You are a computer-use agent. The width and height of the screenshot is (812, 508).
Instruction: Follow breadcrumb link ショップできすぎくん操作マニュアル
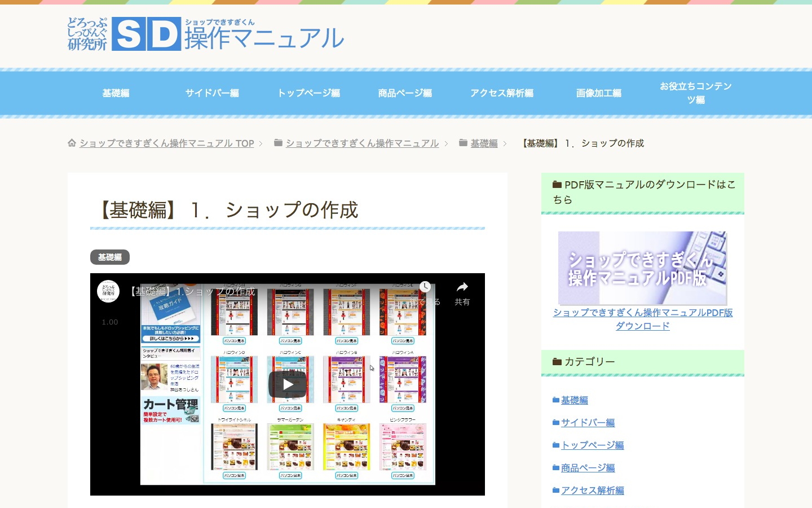(x=362, y=143)
